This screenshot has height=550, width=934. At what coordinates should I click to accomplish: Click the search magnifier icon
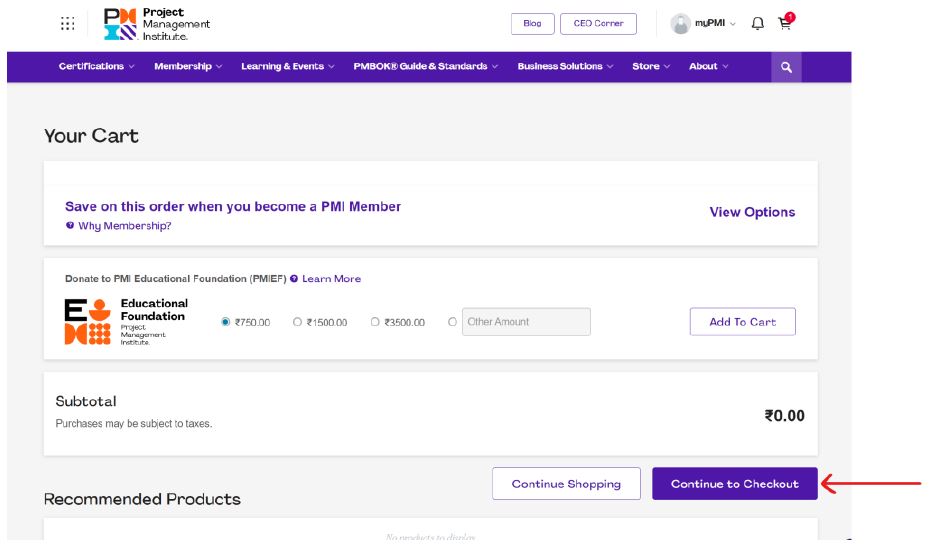click(786, 67)
